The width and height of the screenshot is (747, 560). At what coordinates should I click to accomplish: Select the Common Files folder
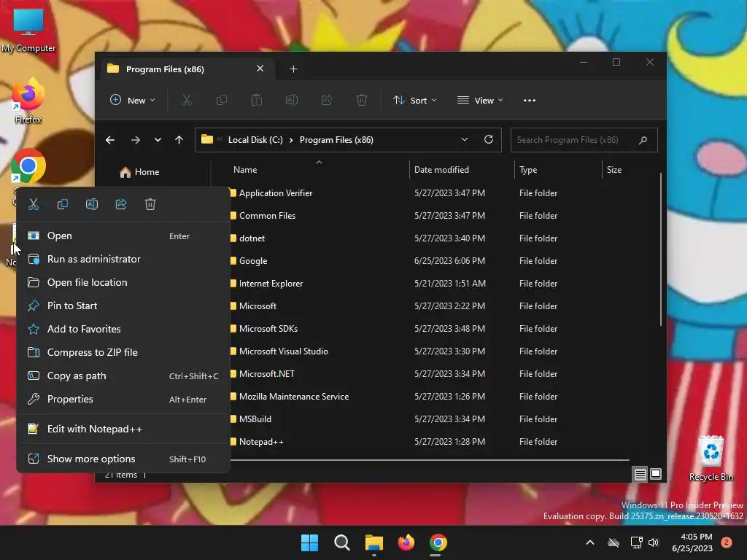click(267, 216)
